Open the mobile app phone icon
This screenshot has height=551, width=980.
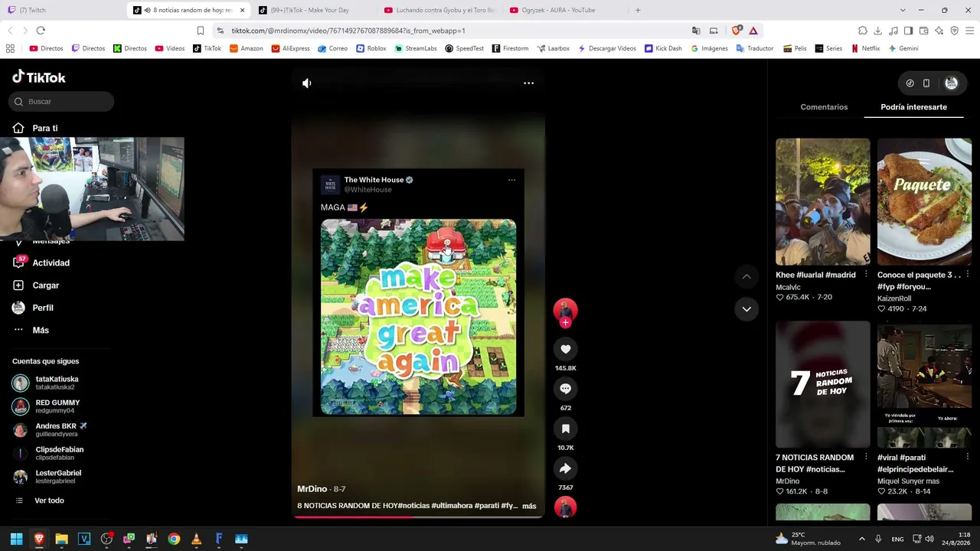coord(926,83)
